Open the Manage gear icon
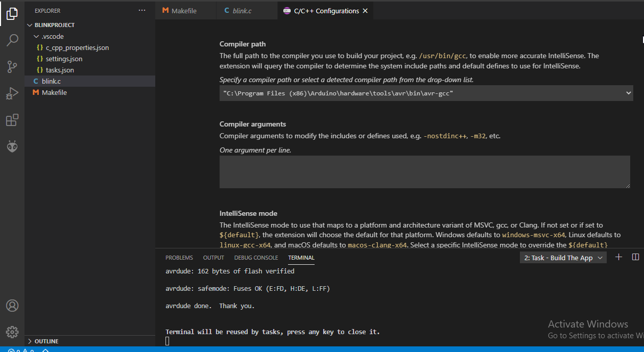This screenshot has width=644, height=352. [x=12, y=332]
